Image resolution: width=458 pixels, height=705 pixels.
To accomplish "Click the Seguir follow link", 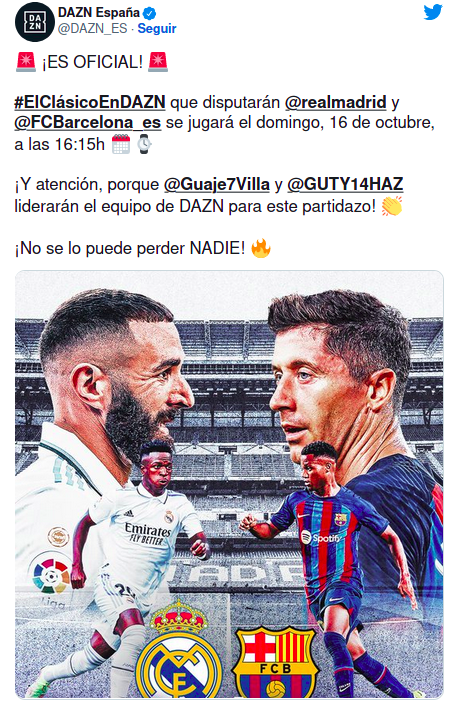I will (x=157, y=28).
